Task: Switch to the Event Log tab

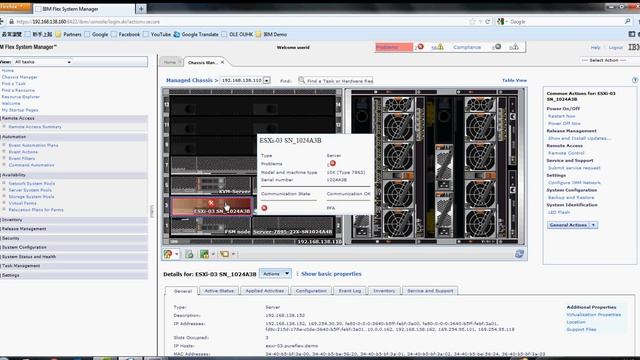Action: [x=350, y=291]
